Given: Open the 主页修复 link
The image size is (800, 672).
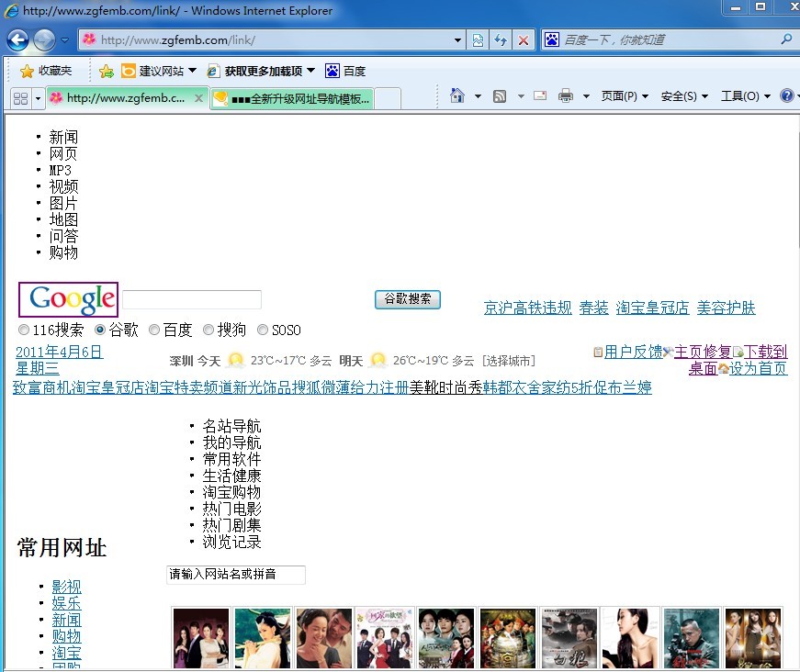Looking at the screenshot, I should (x=703, y=352).
